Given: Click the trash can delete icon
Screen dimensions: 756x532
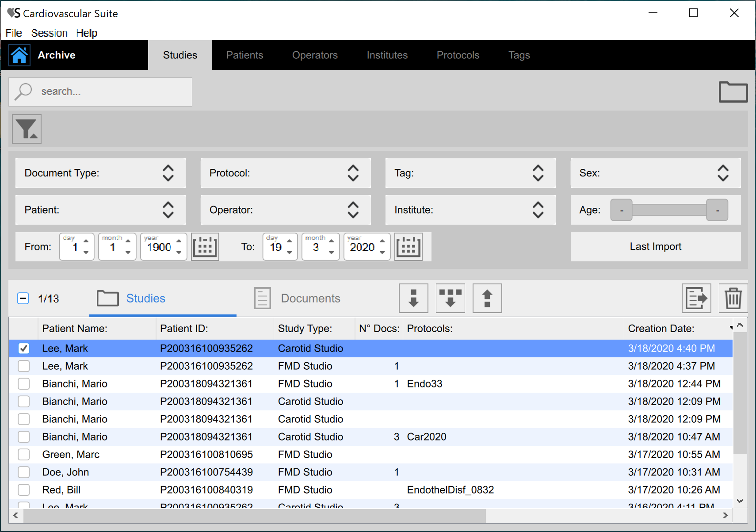Looking at the screenshot, I should tap(733, 299).
